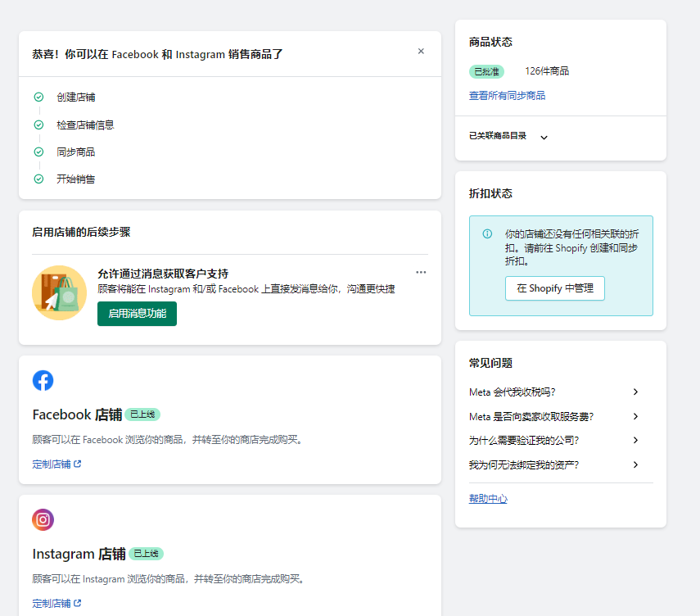Click the 允许通过消息获取客户支持 heading
Screen dimensions: 700x616
[163, 274]
